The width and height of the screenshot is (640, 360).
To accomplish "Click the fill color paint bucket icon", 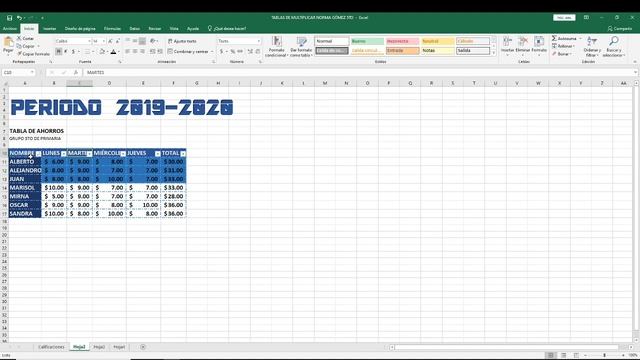I will pyautogui.click(x=102, y=52).
